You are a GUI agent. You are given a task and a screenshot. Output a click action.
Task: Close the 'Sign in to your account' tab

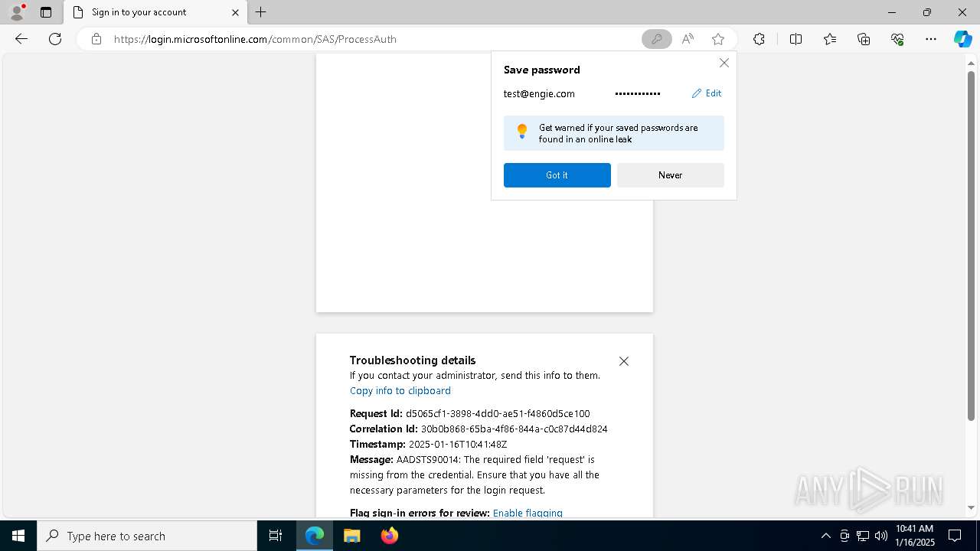click(235, 12)
